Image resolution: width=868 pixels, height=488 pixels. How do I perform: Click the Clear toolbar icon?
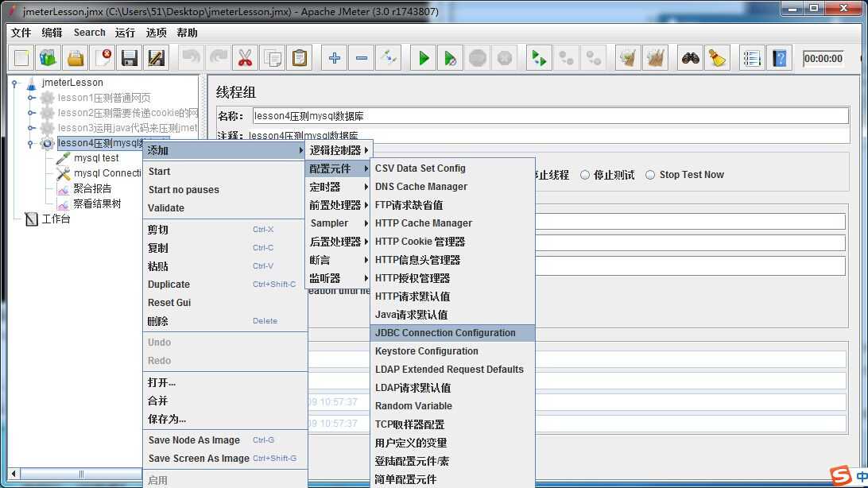point(628,58)
